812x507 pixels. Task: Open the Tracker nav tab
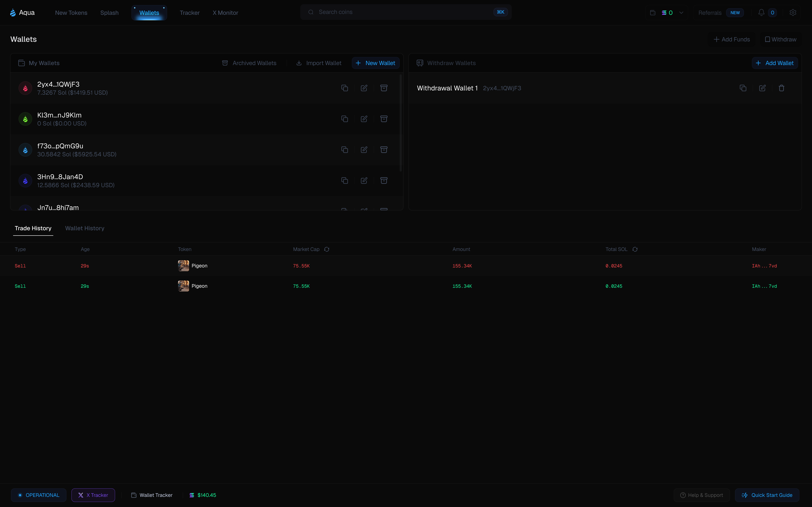point(189,13)
